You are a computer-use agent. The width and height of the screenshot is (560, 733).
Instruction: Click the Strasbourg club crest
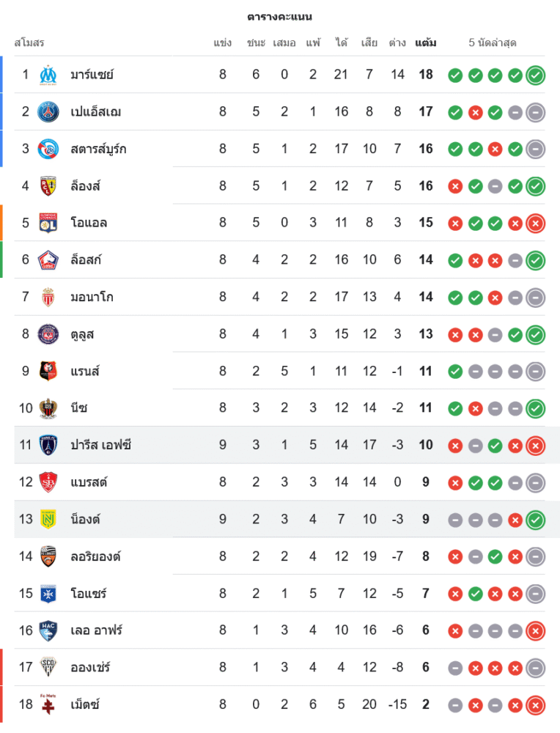pyautogui.click(x=48, y=149)
